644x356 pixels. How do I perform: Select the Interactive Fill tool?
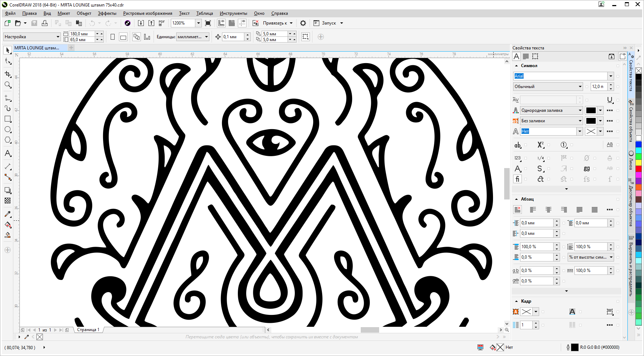8,225
